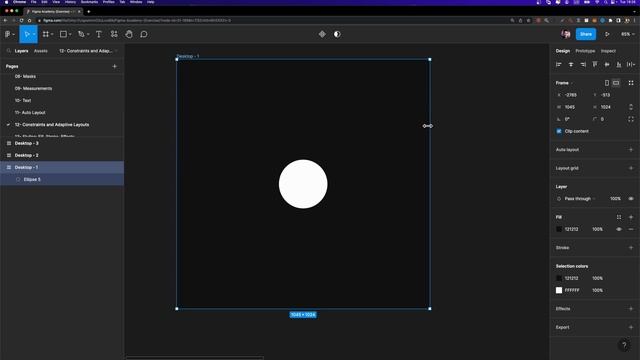Click the independent corners icon

pos(631,119)
